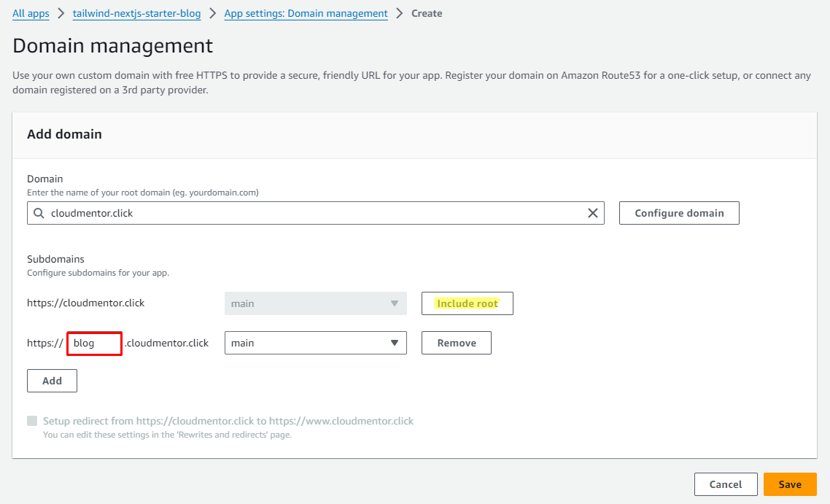Click the search magnifier icon in Domain field
Screen dimensions: 830x504
[x=39, y=213]
